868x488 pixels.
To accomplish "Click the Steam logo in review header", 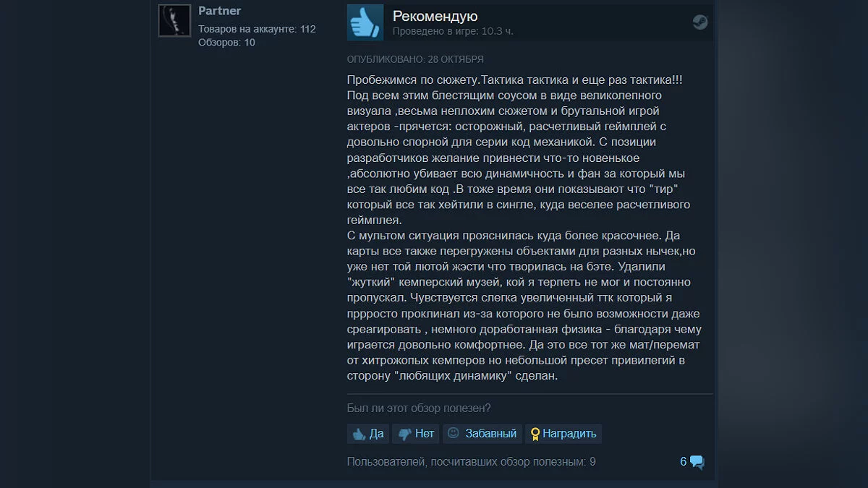I will (x=699, y=22).
